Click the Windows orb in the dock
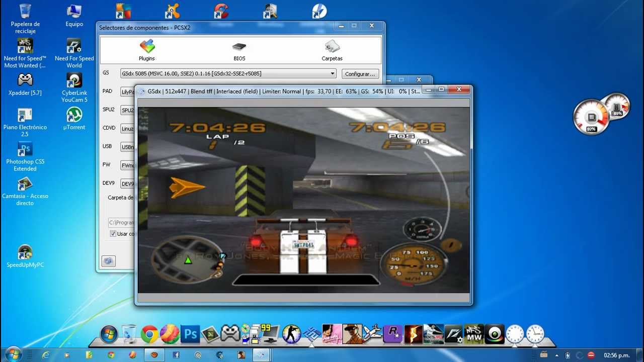Image resolution: width=644 pixels, height=362 pixels. [109, 334]
